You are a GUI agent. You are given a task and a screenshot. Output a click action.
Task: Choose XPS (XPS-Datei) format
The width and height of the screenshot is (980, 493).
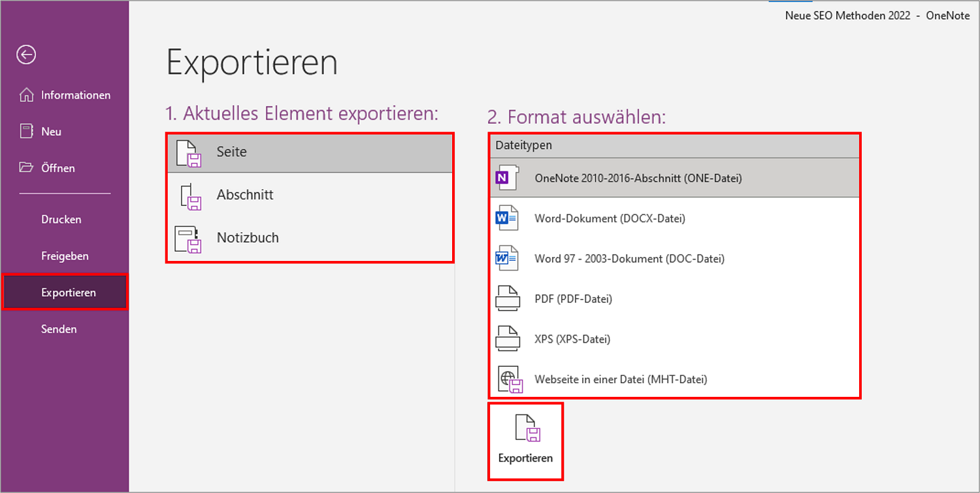click(674, 339)
